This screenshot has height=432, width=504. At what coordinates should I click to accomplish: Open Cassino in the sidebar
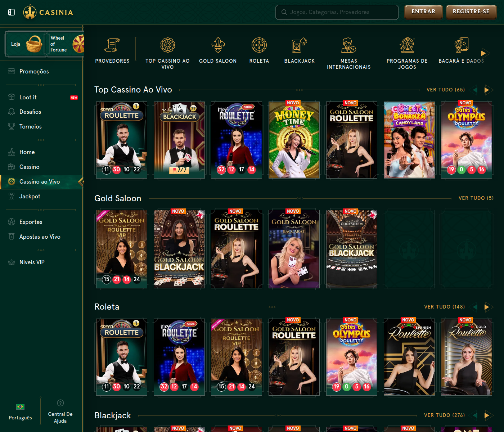pyautogui.click(x=41, y=167)
